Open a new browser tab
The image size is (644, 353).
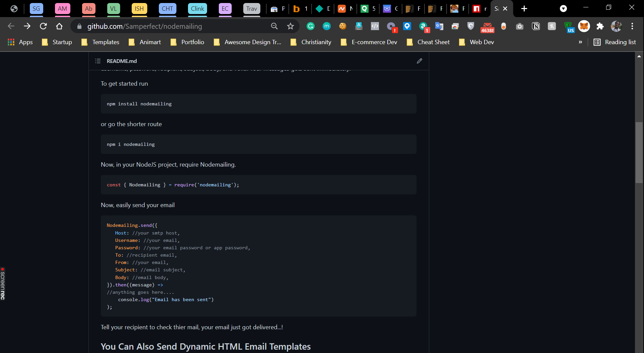coord(524,9)
